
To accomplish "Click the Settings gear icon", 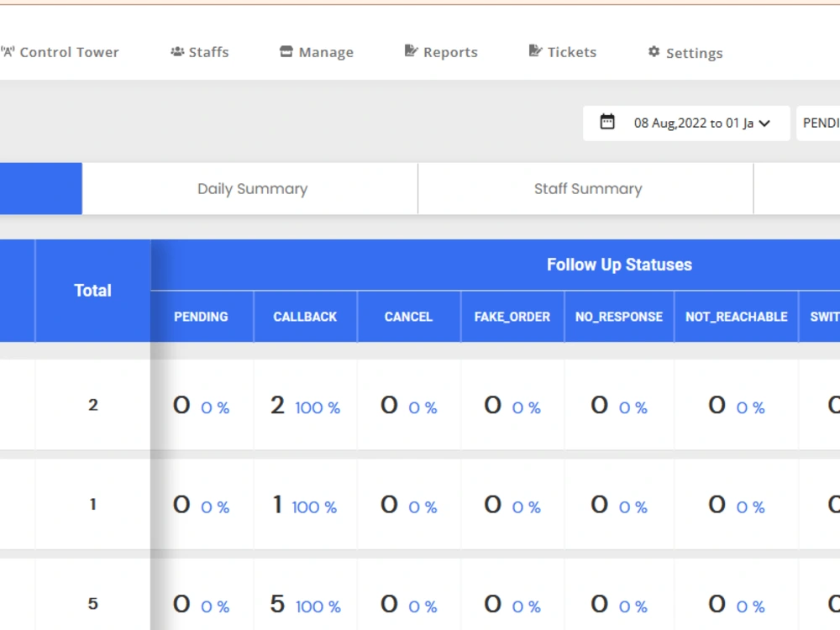I will pyautogui.click(x=654, y=51).
